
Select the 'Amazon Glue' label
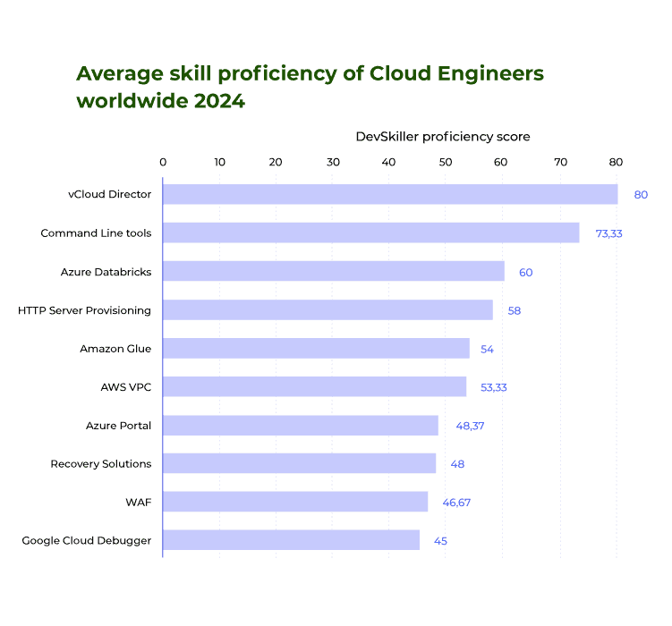pyautogui.click(x=115, y=349)
